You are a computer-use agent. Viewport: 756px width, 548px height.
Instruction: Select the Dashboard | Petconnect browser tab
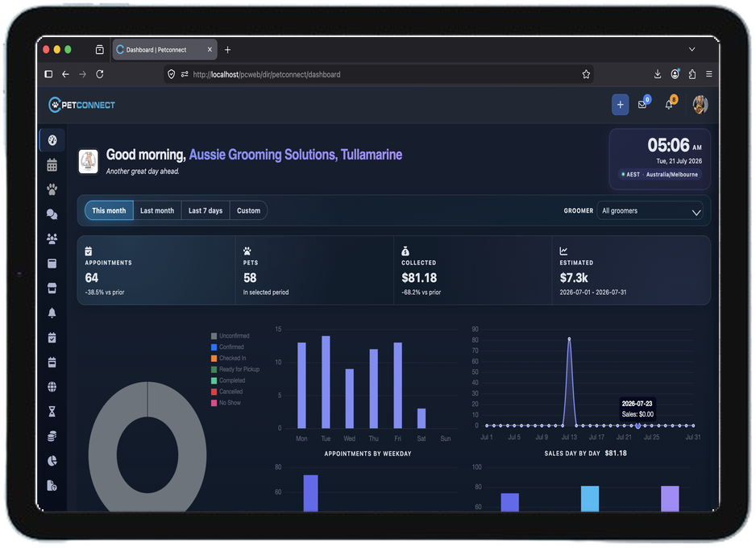[x=164, y=50]
